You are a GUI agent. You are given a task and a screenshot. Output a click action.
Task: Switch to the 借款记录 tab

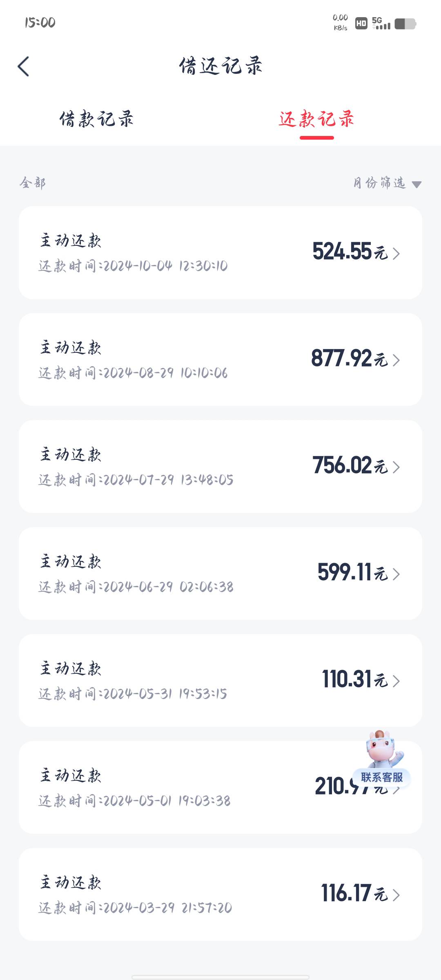pos(96,119)
